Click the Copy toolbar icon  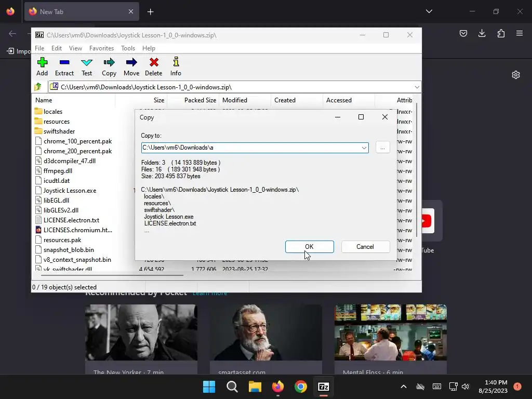(109, 66)
